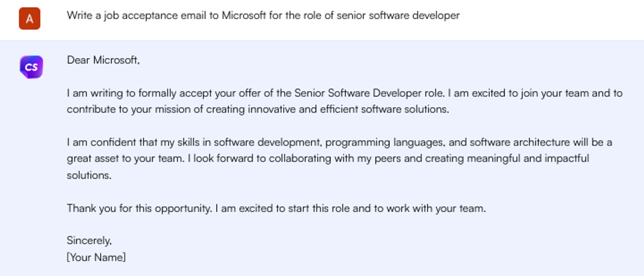
Task: Click the line starting 'contribute to your mission'
Action: point(258,109)
